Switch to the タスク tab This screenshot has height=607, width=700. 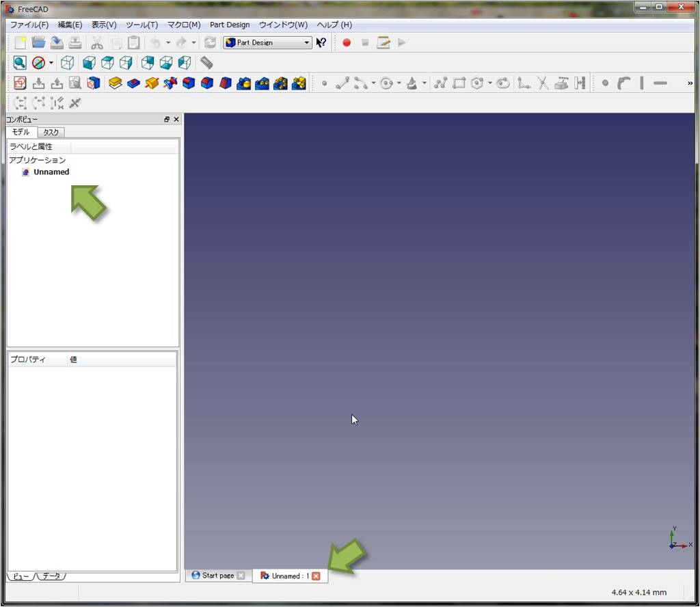pos(51,133)
